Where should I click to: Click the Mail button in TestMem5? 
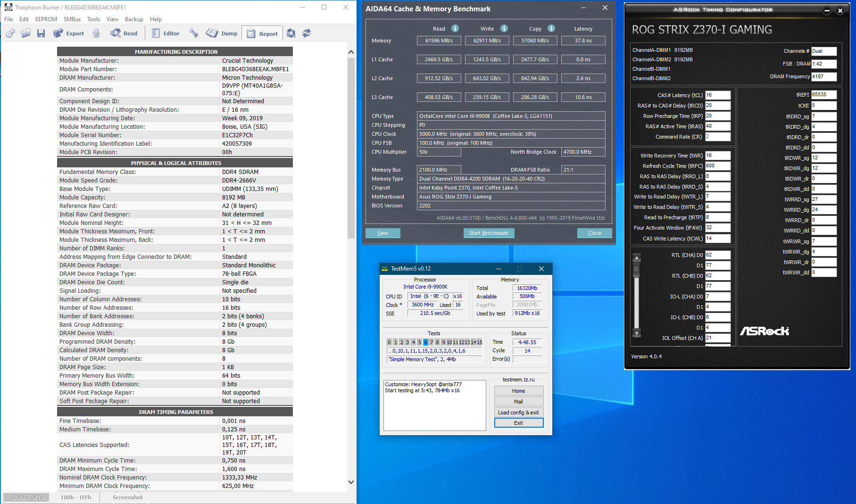click(x=519, y=402)
